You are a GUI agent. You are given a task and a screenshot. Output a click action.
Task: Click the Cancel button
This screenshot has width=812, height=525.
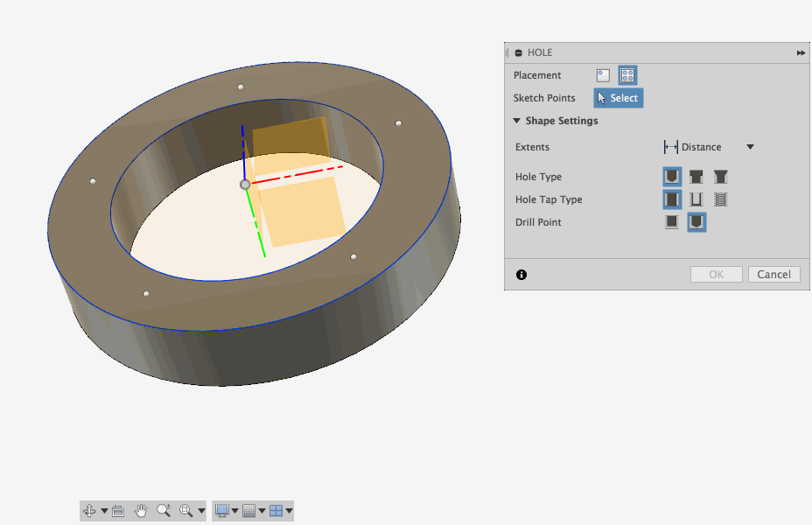click(773, 275)
